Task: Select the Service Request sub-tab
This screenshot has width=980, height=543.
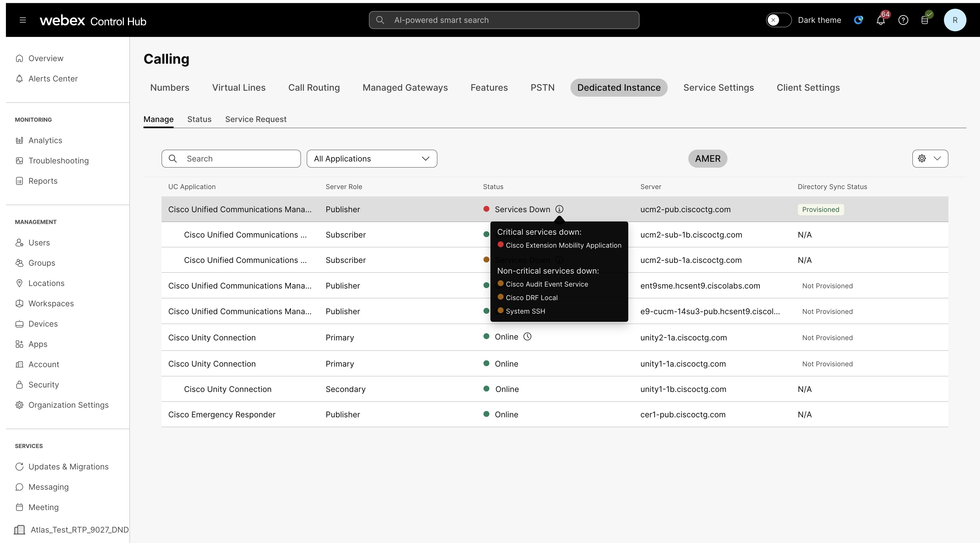Action: (256, 119)
